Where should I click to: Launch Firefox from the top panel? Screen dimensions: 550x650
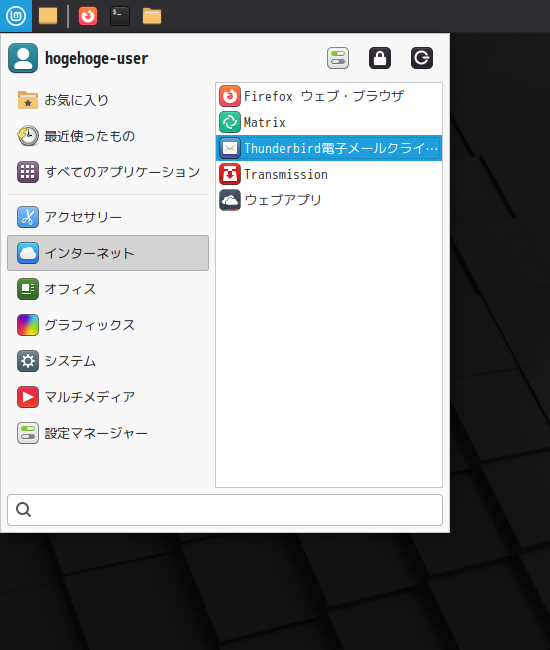[x=88, y=16]
